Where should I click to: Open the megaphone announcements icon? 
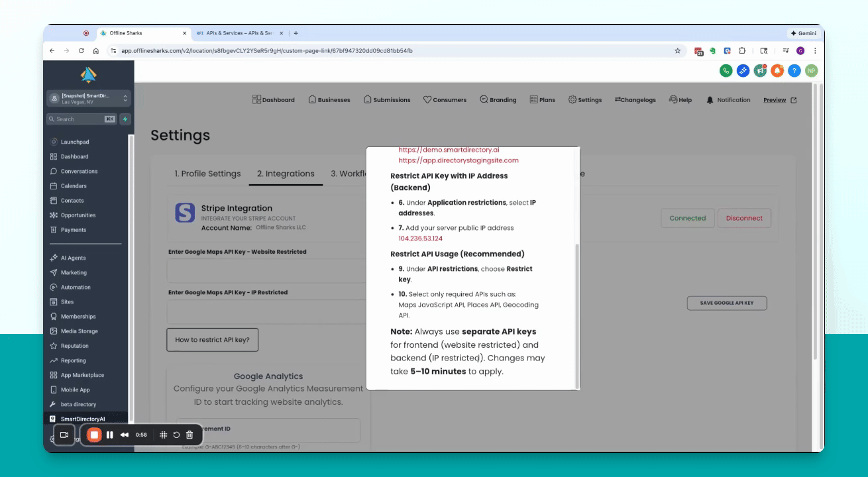760,70
